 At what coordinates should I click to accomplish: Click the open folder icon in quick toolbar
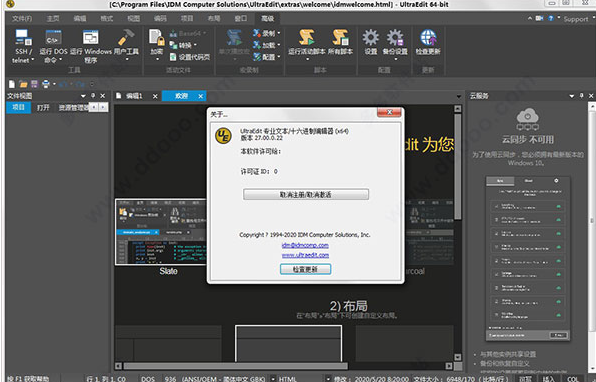(23, 84)
